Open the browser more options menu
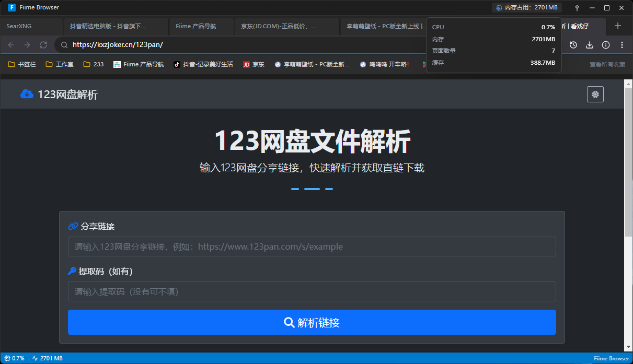The height and width of the screenshot is (364, 633). tap(622, 45)
